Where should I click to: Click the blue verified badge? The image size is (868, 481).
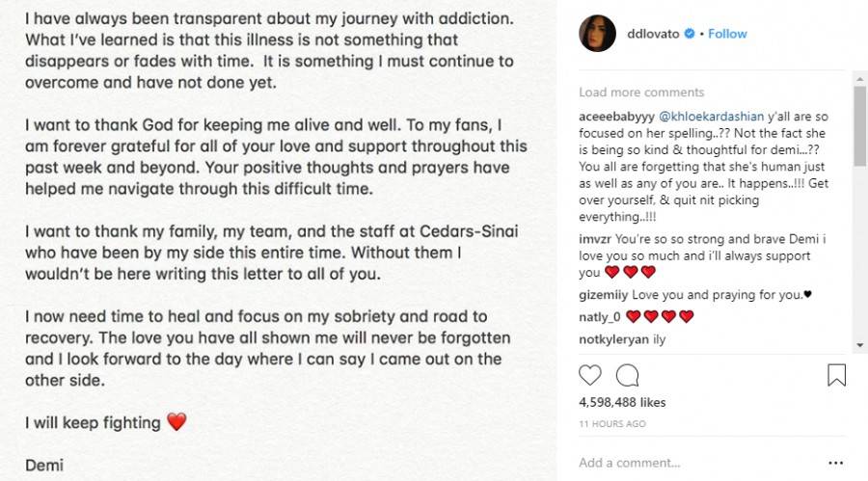point(690,34)
